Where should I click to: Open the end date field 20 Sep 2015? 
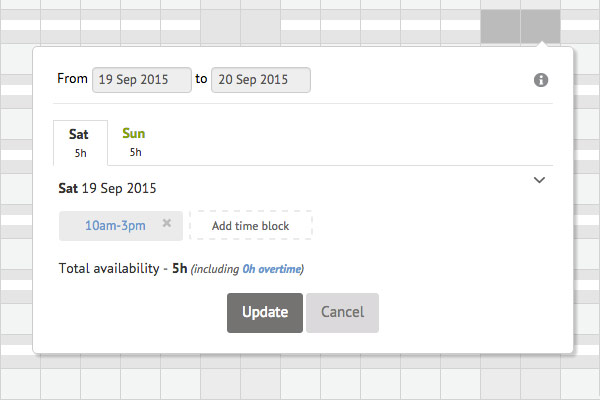(x=261, y=80)
